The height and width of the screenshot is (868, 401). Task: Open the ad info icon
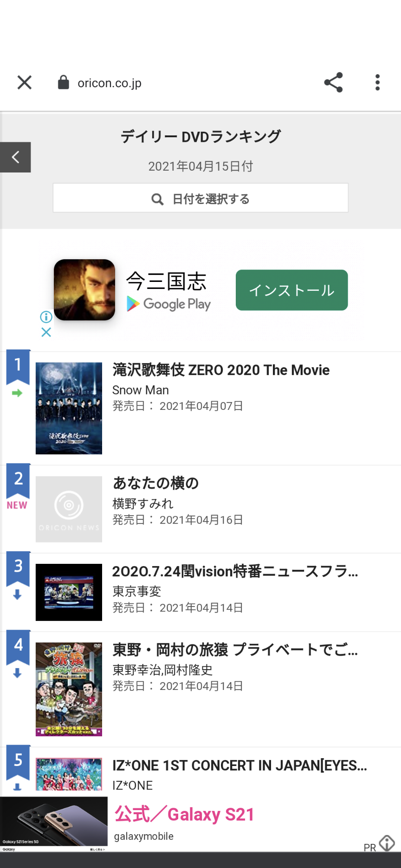46,317
